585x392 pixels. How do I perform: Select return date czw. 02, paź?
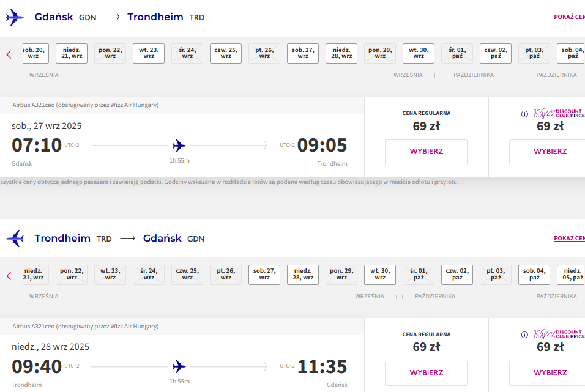(x=457, y=275)
